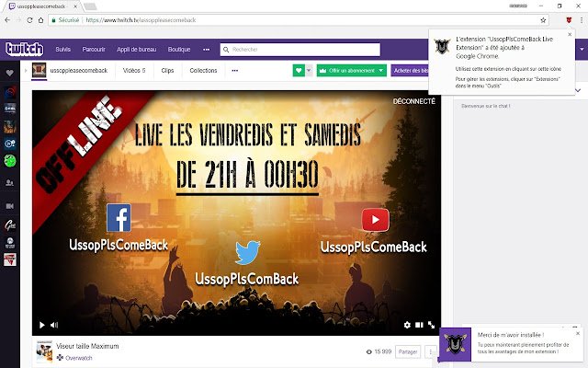This screenshot has width=588, height=368.
Task: Click the viewer count eye icon
Action: point(369,351)
